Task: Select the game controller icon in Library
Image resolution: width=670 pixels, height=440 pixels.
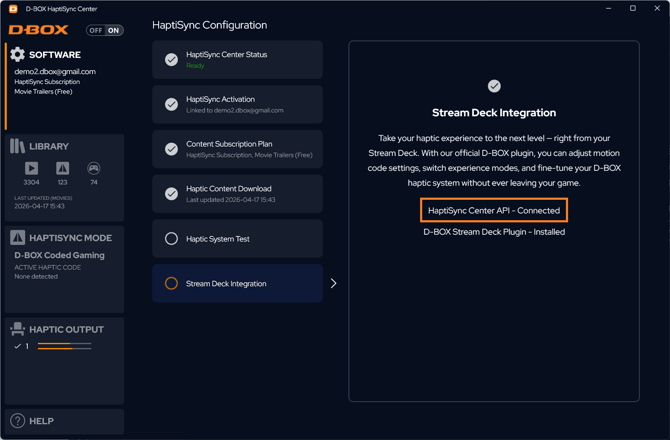Action: (x=93, y=169)
